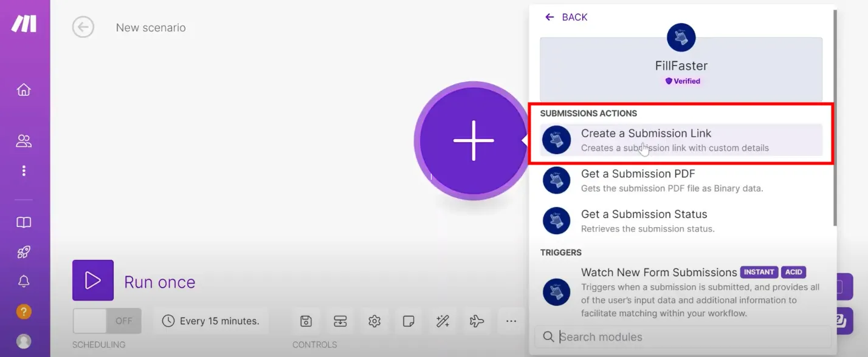This screenshot has width=868, height=357.
Task: Select 'Get a Submission PDF' module
Action: point(681,181)
